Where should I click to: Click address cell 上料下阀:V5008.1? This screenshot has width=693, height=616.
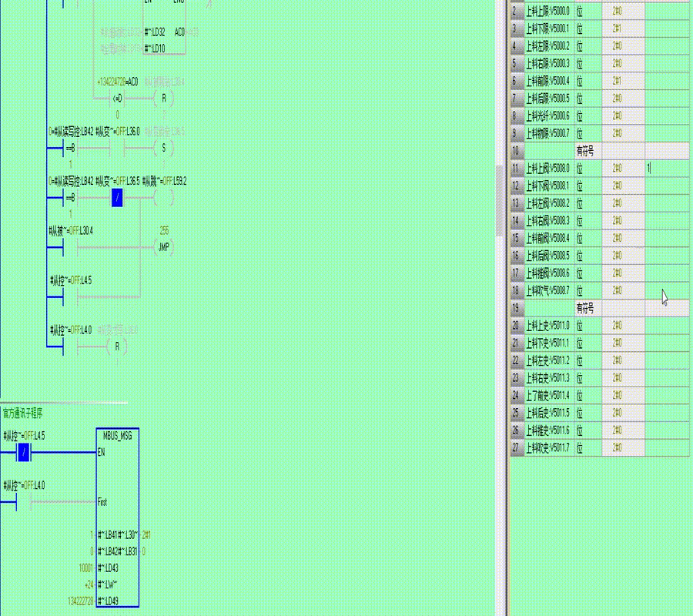549,186
